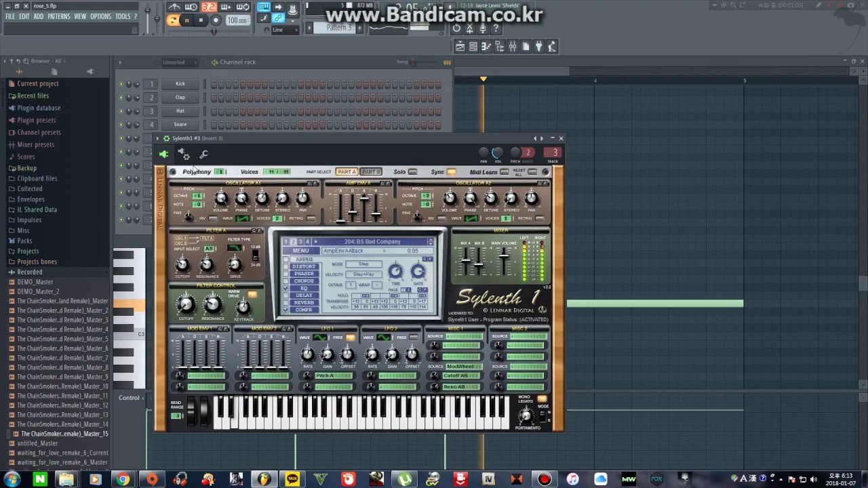Click the question mark help icon
The height and width of the screenshot is (488, 868).
pos(496,28)
